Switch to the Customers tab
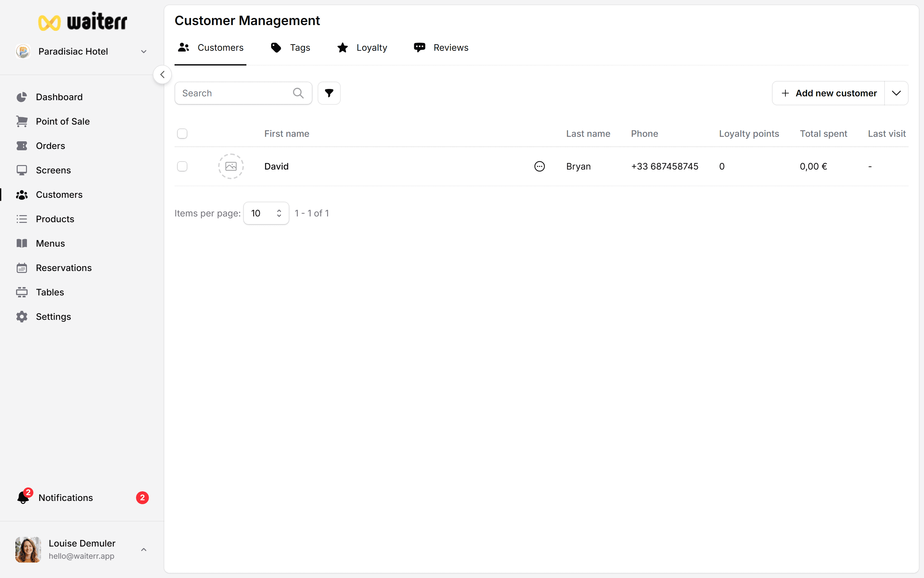 click(x=210, y=48)
